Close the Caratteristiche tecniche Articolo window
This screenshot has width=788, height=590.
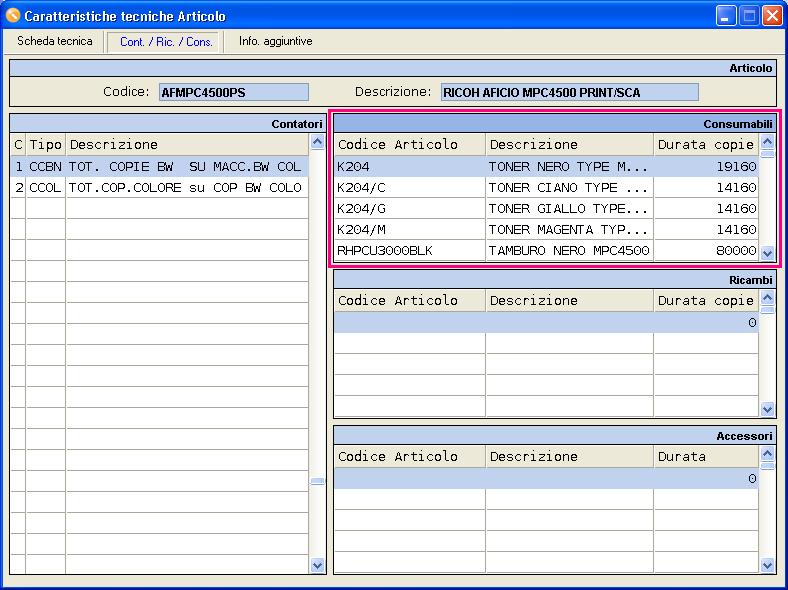coord(772,16)
